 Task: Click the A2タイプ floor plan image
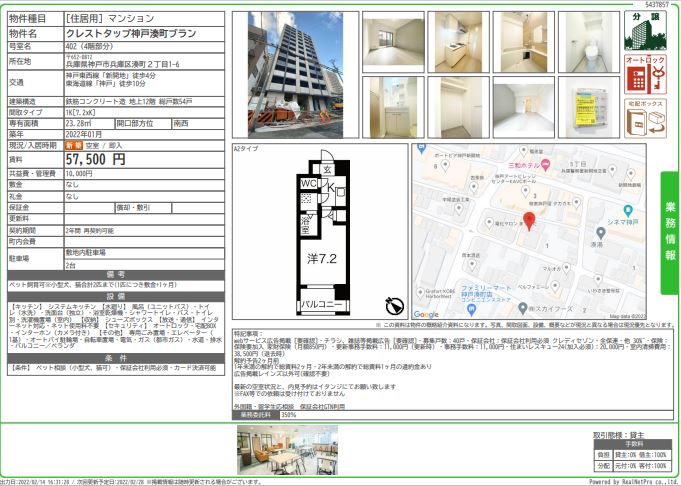click(x=323, y=232)
